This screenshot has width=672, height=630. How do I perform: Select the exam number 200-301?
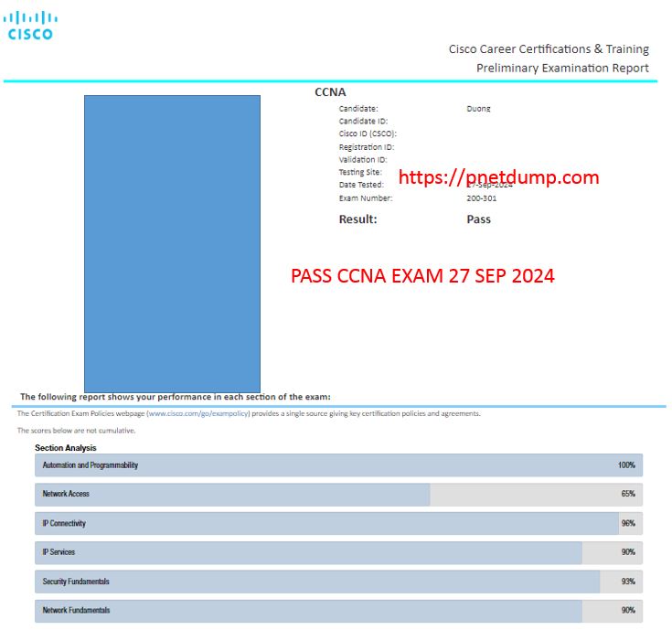pyautogui.click(x=480, y=198)
